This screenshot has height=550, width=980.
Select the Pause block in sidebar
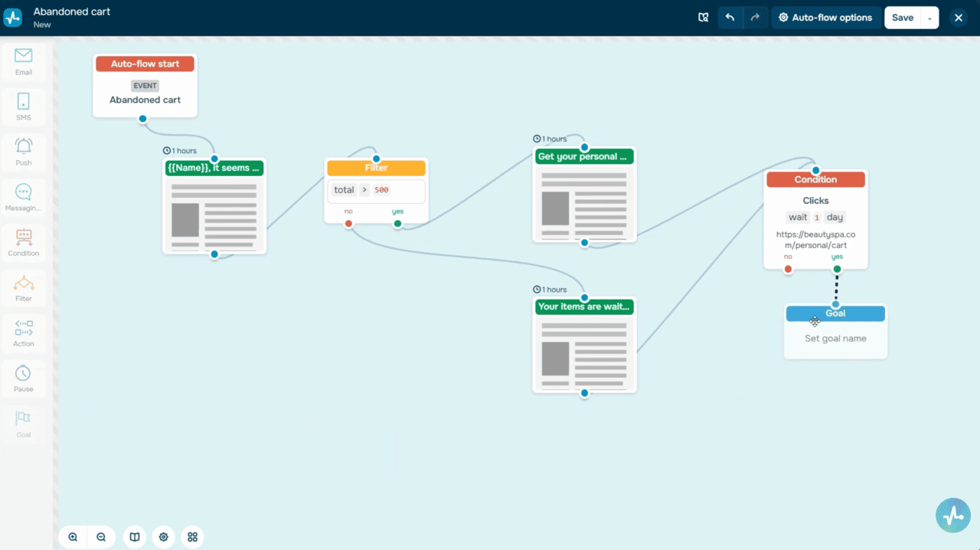24,378
